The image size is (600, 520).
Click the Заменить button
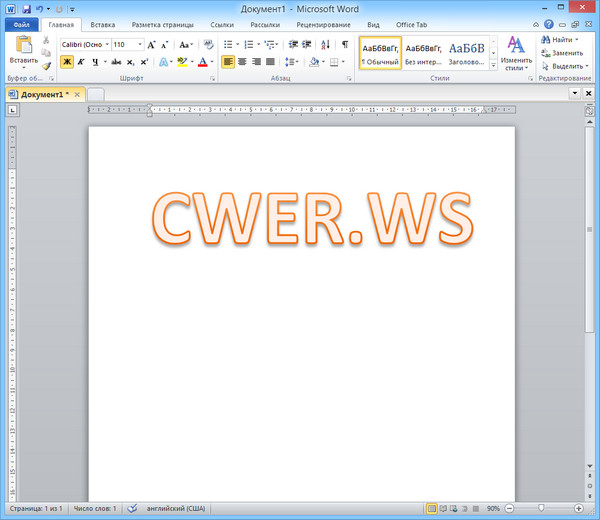coord(566,52)
